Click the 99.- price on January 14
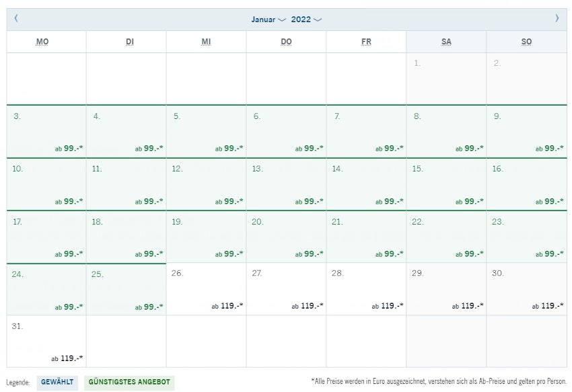572x392 pixels. pyautogui.click(x=392, y=201)
